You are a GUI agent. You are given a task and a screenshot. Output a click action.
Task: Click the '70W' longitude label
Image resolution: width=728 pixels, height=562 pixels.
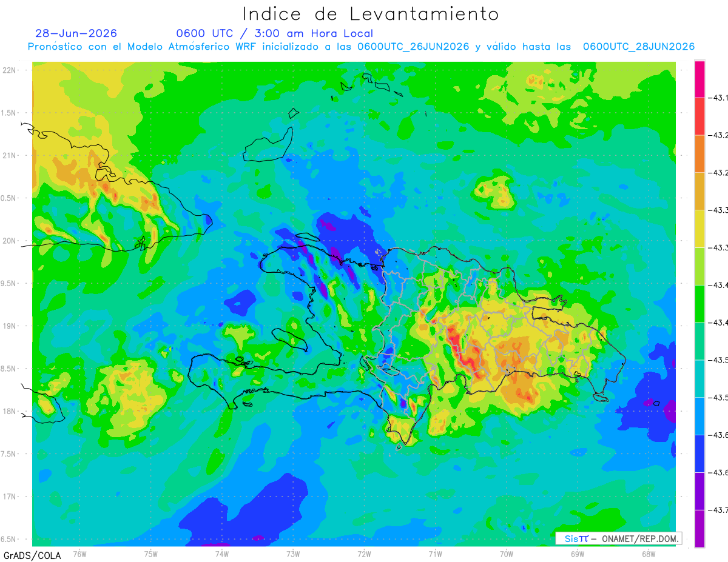(x=507, y=554)
